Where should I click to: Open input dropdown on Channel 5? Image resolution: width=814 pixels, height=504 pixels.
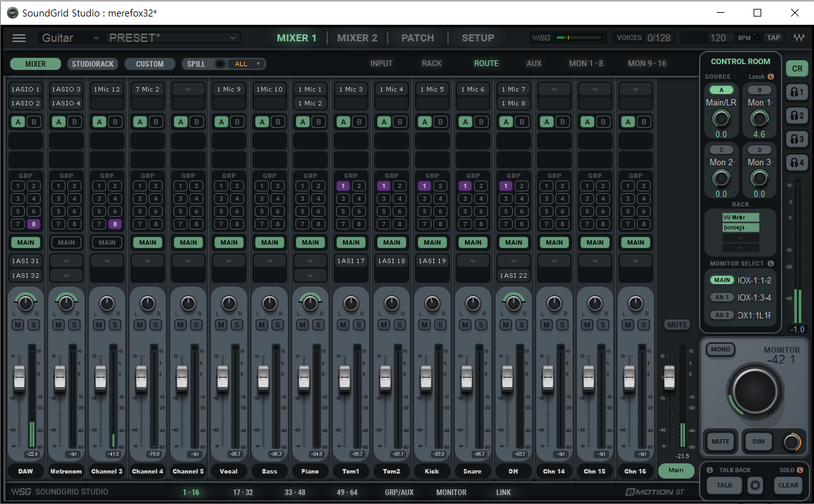[188, 90]
